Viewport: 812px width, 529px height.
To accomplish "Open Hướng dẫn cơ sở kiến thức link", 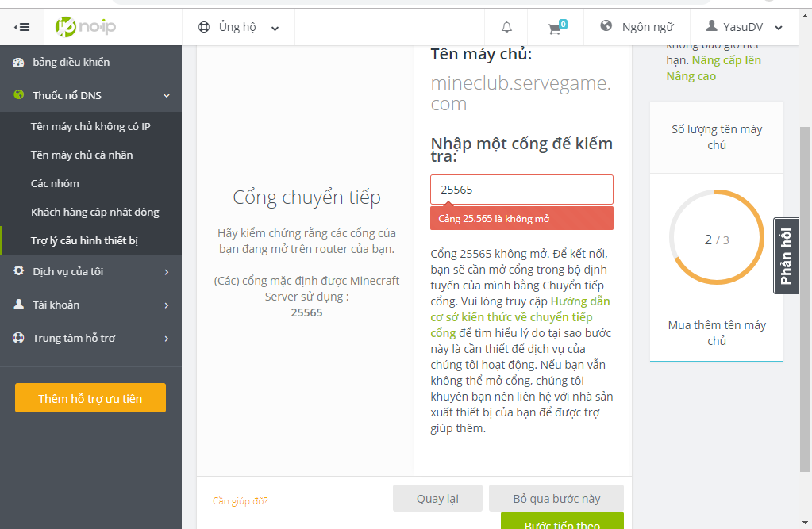I will tap(520, 316).
